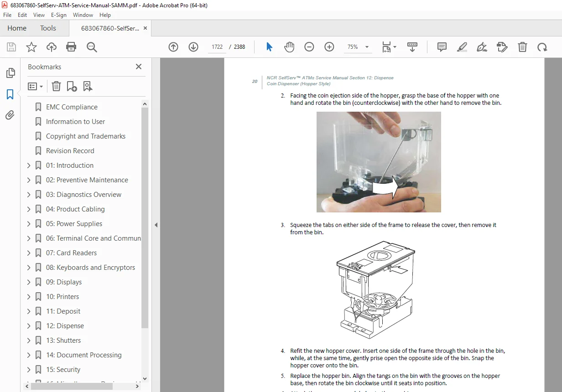
Task: Open the page thumbnails side panel
Action: point(10,73)
